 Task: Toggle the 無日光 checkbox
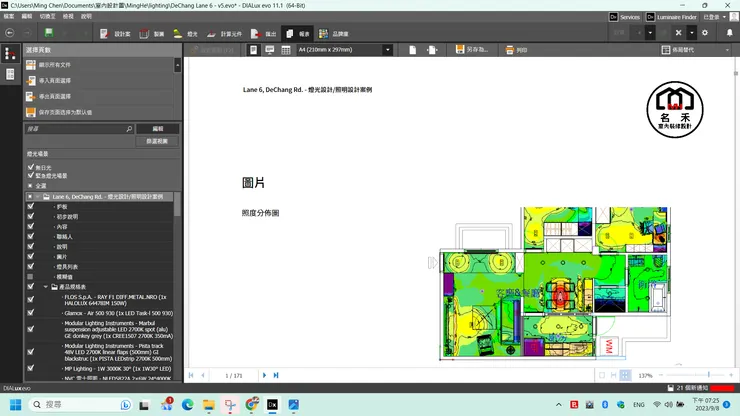point(31,168)
